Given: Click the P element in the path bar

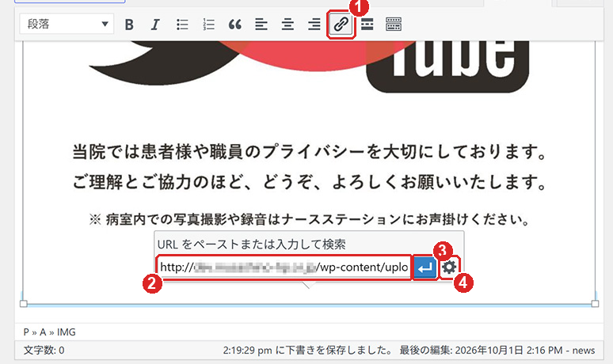Looking at the screenshot, I should pos(26,332).
